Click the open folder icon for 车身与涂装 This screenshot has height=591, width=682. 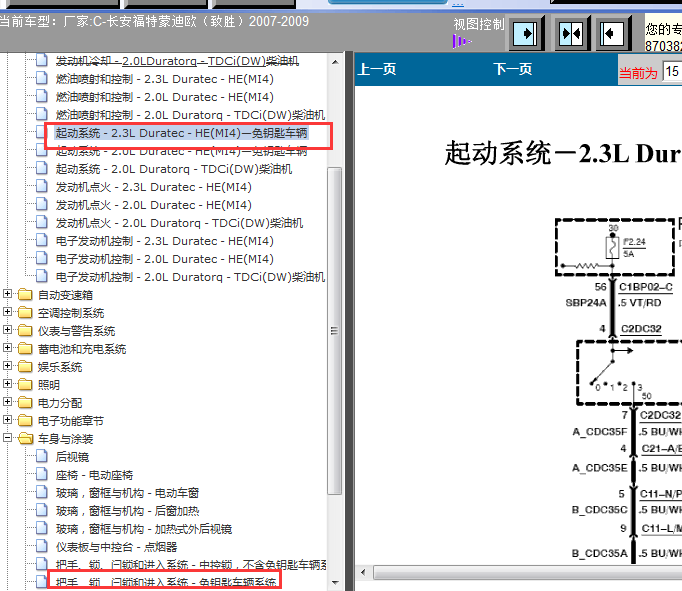pos(25,439)
